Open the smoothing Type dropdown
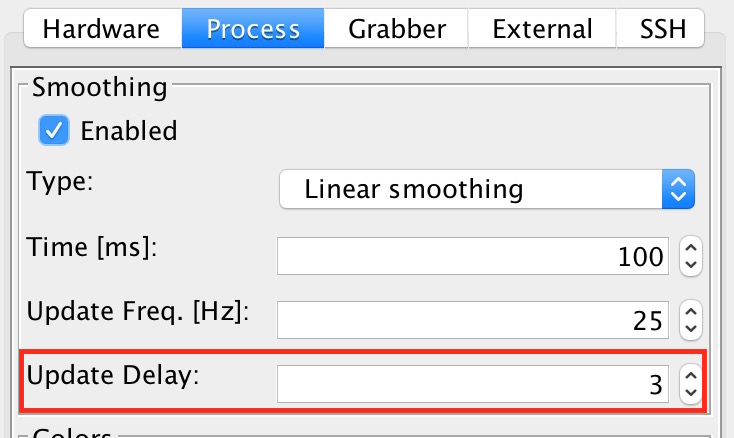 [486, 188]
